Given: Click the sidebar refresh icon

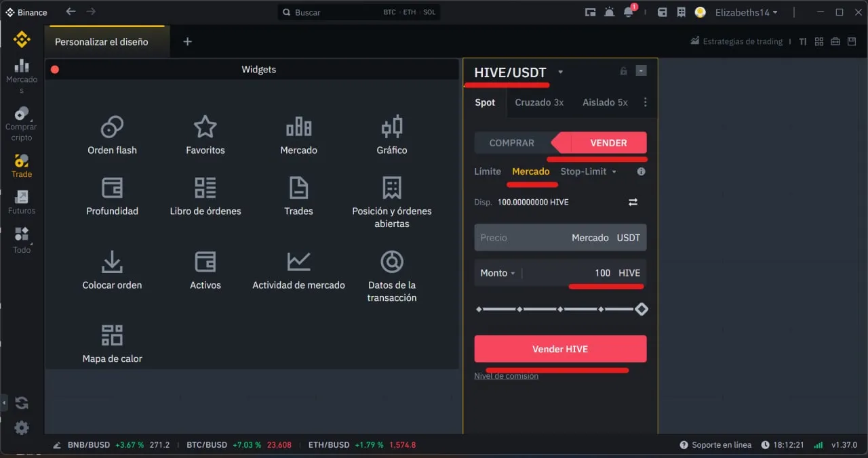Looking at the screenshot, I should [22, 403].
